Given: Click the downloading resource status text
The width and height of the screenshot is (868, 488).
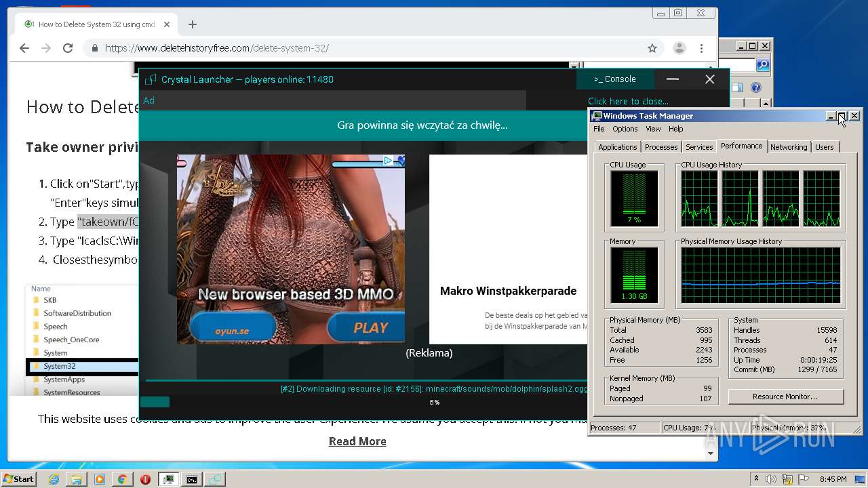Looking at the screenshot, I should [434, 389].
